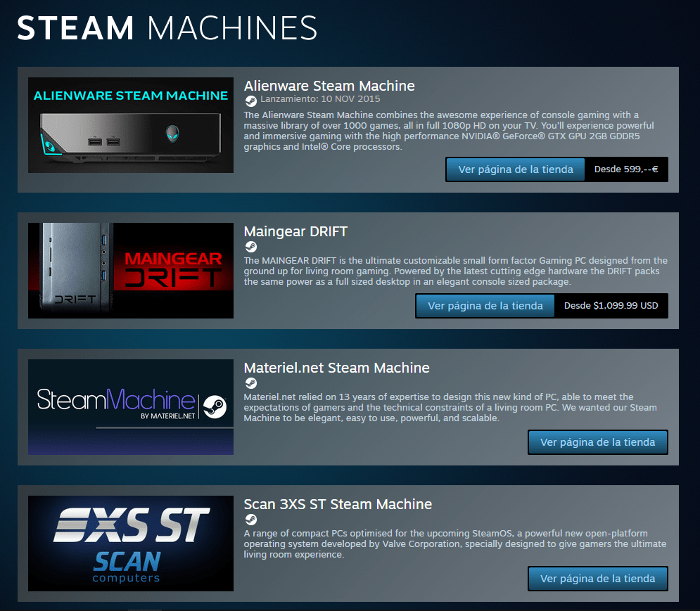Click the SteamOS icon under Scan 3XS ST

[x=251, y=520]
